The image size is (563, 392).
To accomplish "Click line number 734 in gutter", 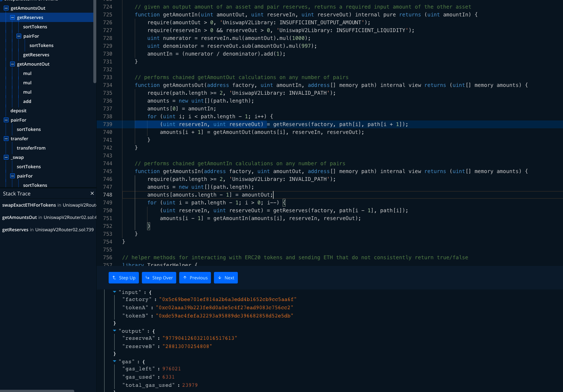I will tap(108, 85).
